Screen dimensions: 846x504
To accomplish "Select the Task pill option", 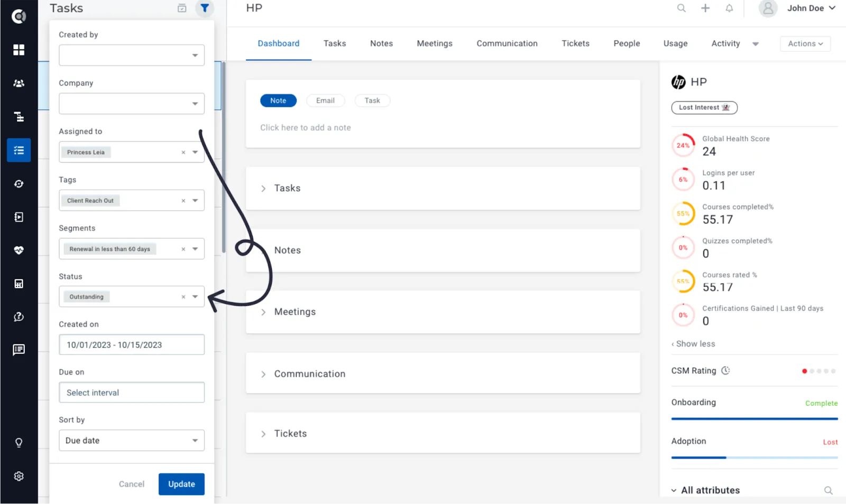I will click(x=372, y=100).
